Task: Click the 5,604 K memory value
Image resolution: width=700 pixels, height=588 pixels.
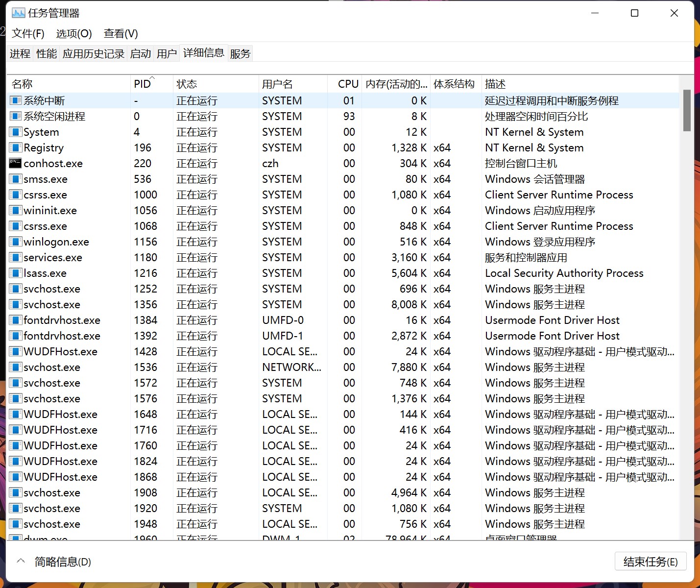Action: click(409, 273)
